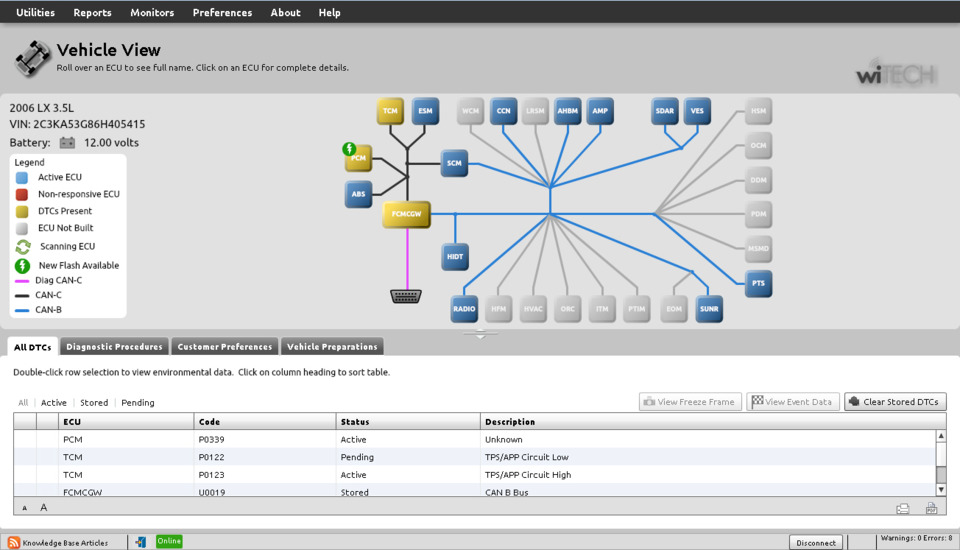
Task: Collapse the vehicle topology panel arrow
Action: coord(480,336)
